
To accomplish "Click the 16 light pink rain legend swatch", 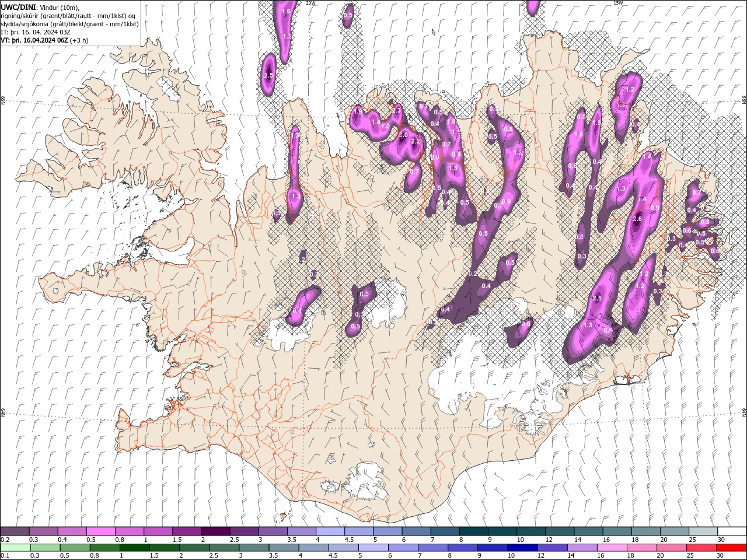I will [x=612, y=548].
